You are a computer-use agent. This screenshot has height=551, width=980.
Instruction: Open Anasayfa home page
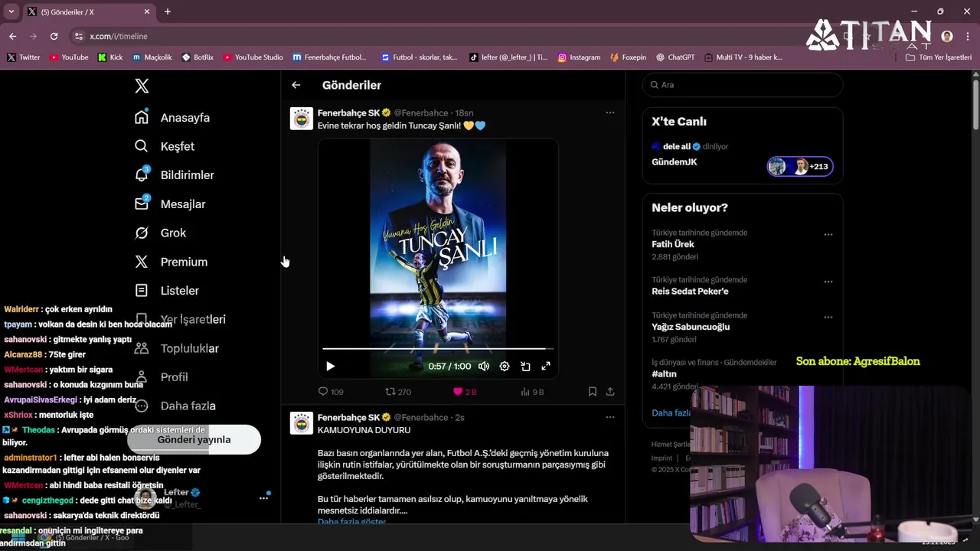point(172,117)
